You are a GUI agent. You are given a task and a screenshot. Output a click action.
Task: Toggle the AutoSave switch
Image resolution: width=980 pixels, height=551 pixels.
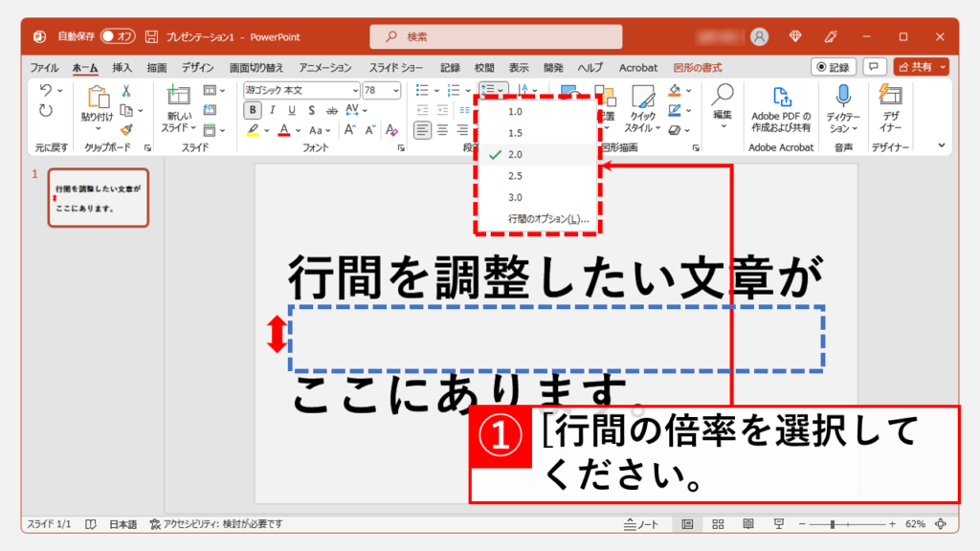(x=119, y=36)
